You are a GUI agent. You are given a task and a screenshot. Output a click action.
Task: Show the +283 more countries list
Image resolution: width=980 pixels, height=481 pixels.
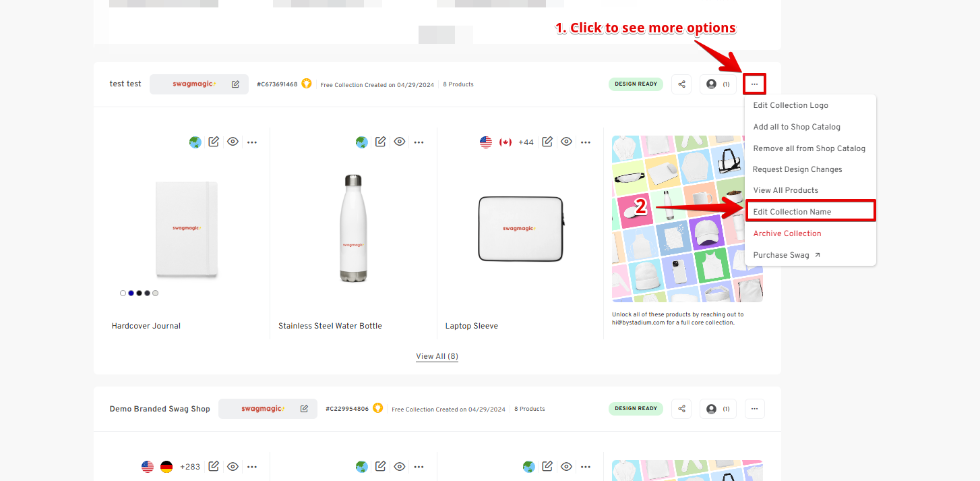pyautogui.click(x=190, y=467)
